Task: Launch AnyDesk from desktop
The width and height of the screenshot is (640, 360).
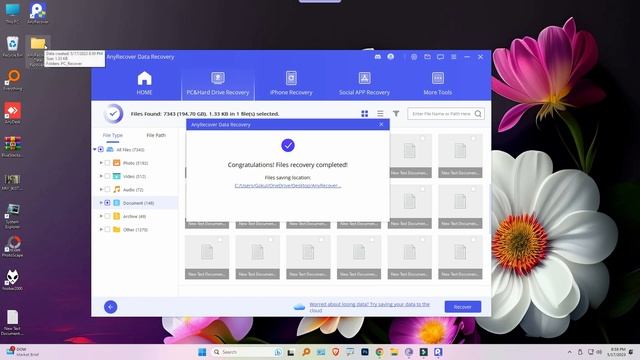Action: tap(12, 113)
